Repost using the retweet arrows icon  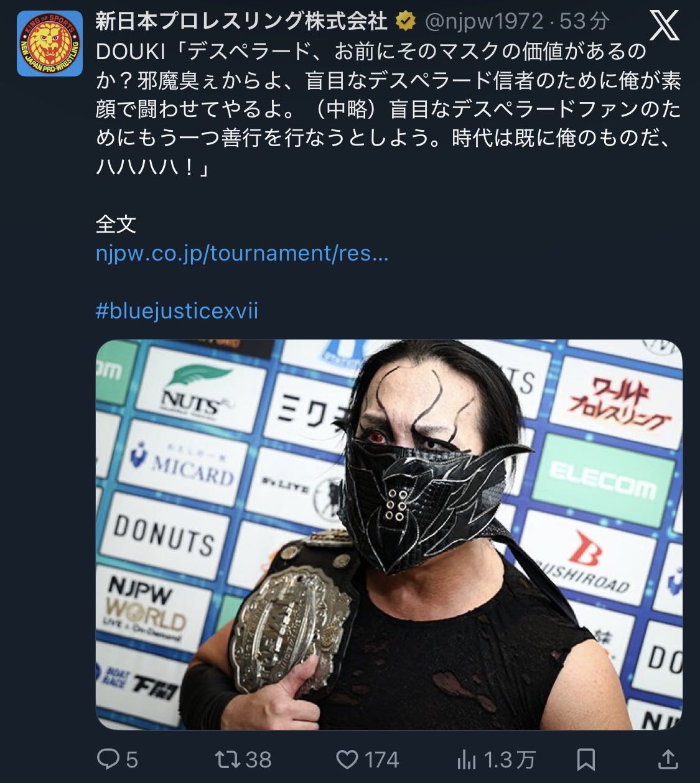226,759
